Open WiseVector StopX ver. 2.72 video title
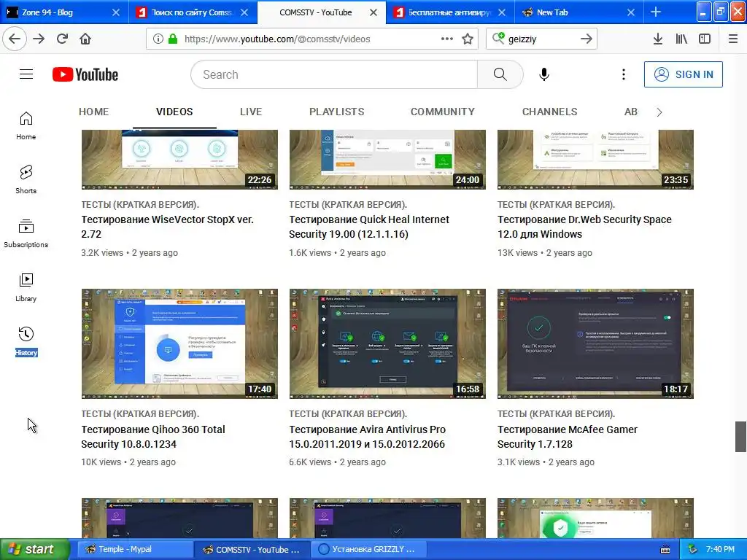The width and height of the screenshot is (747, 560). [x=167, y=227]
